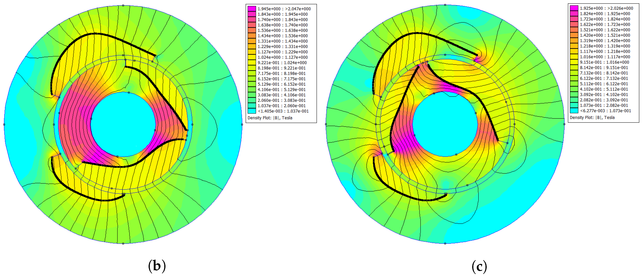Click the green 4.102e-001 : 5.112e-001 swatch
644x278 pixels.
574,89
